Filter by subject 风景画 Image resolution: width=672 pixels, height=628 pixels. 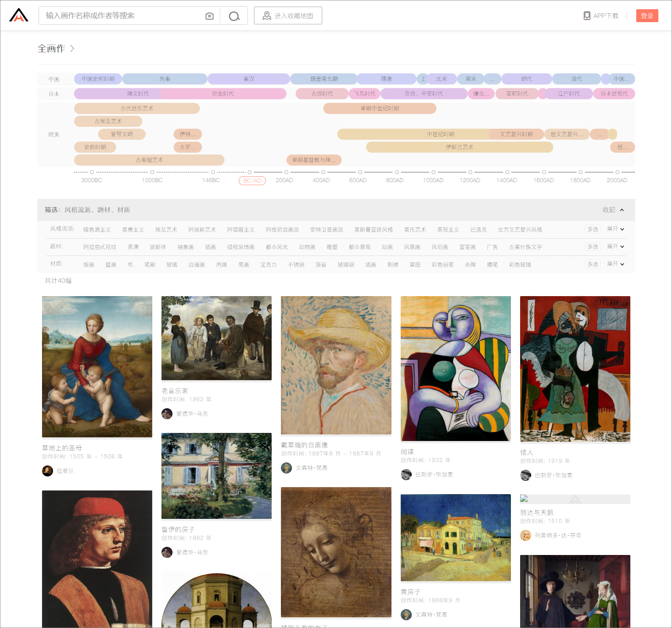412,247
